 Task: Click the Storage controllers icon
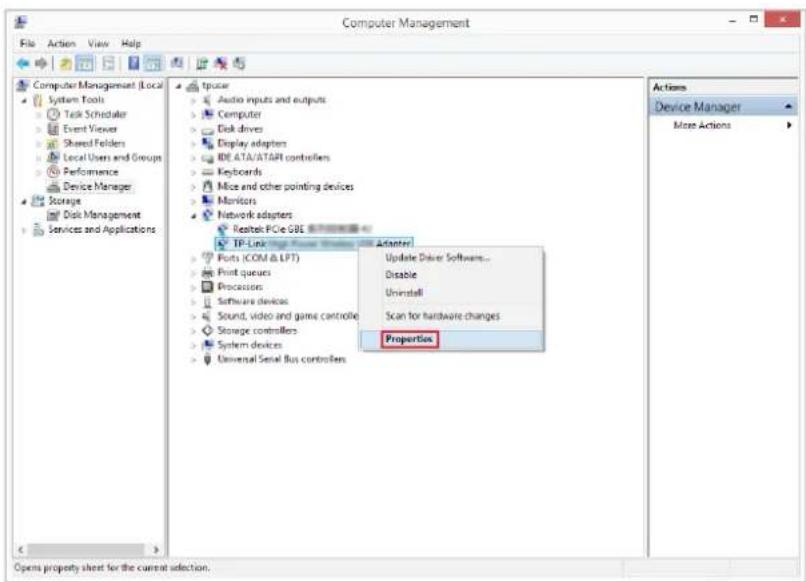click(x=208, y=330)
